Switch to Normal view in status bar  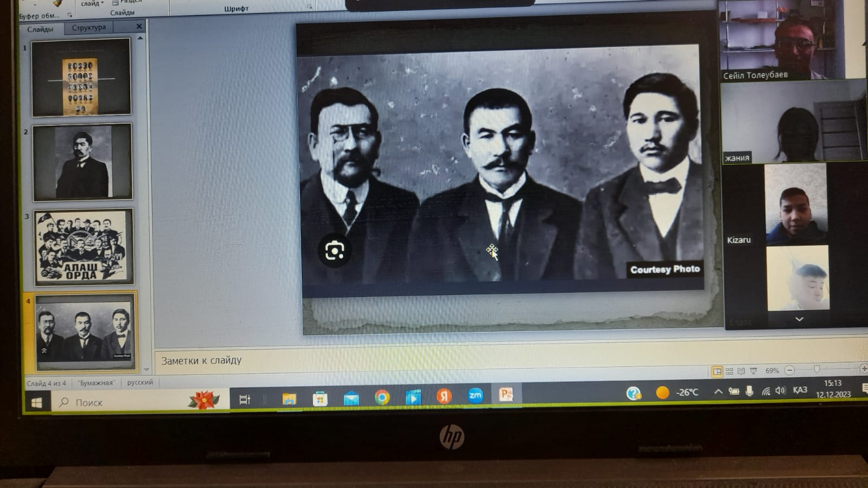[717, 371]
